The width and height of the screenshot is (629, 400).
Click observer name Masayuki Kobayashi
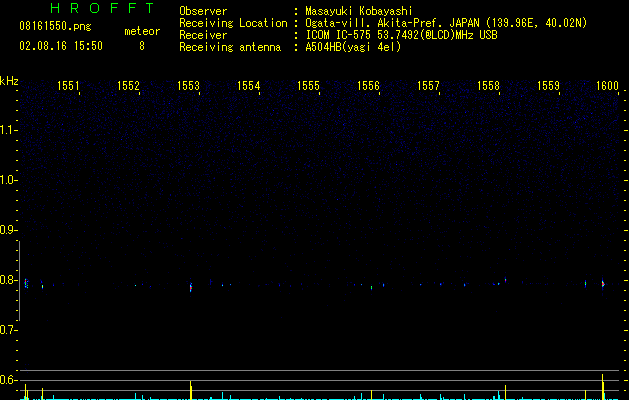(359, 11)
